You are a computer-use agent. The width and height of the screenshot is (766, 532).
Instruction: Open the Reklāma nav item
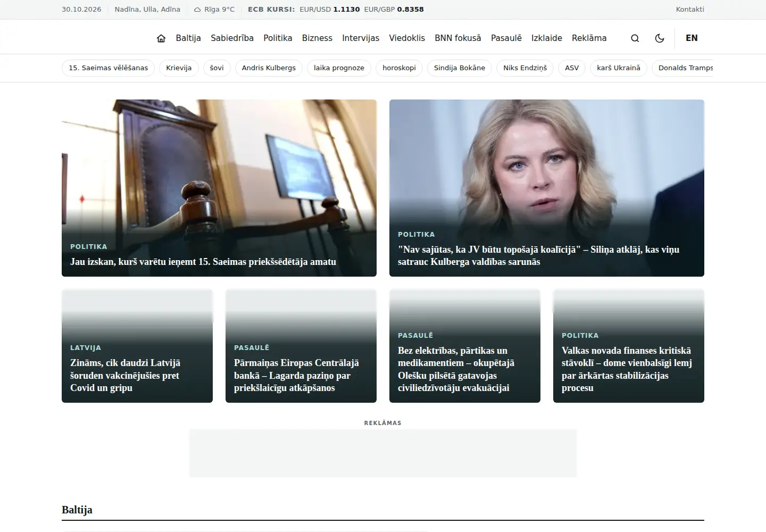589,38
